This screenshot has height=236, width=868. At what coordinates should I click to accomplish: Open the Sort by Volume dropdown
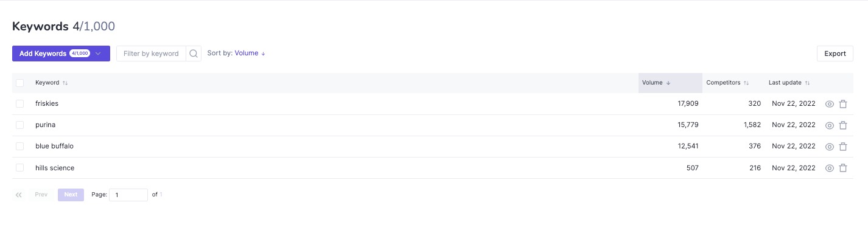coord(250,54)
